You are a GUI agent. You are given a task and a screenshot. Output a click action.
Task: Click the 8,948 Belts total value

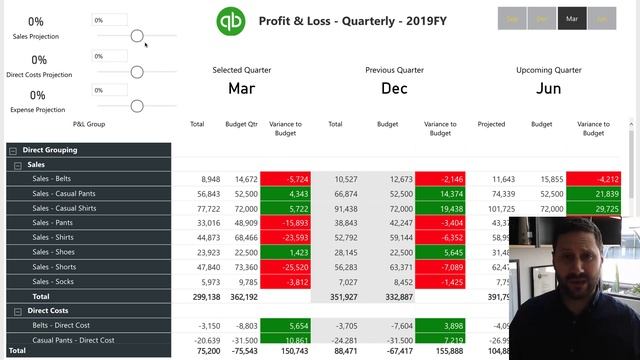pyautogui.click(x=211, y=179)
